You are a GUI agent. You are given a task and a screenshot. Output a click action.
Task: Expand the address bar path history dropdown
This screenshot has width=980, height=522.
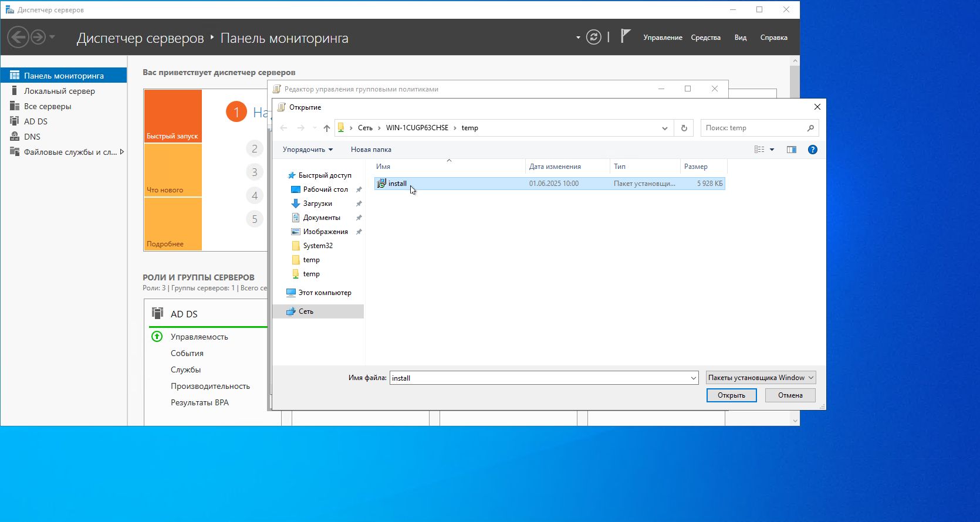tap(664, 128)
